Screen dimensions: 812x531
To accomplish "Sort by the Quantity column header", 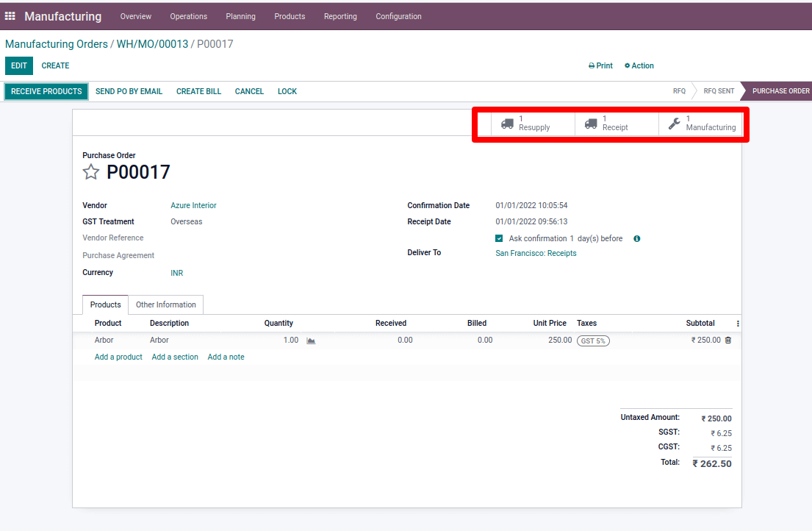I will click(x=279, y=324).
